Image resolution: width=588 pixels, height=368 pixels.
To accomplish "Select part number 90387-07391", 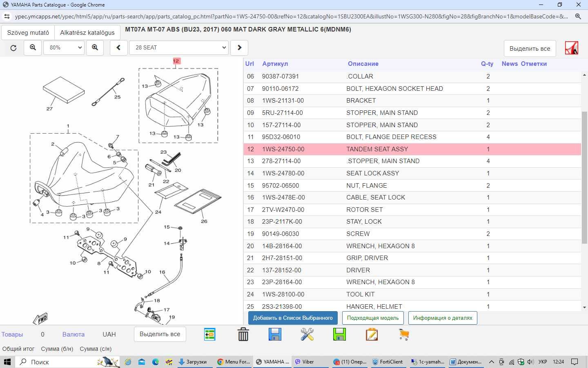I will point(281,76).
